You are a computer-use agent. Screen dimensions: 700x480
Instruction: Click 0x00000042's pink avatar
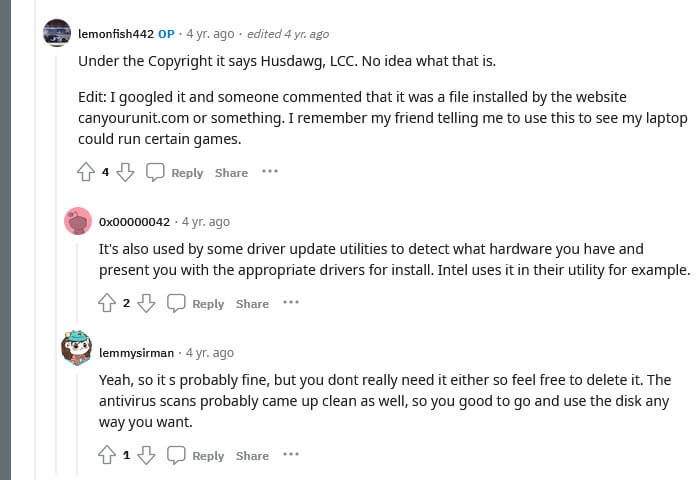click(x=78, y=221)
